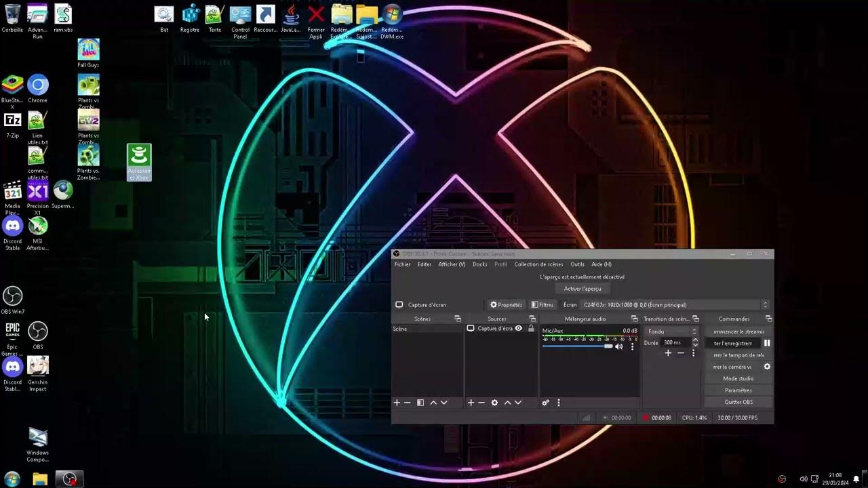Float the Mélangeur audio dock icon
Screen dimensions: 868x488
click(635, 319)
